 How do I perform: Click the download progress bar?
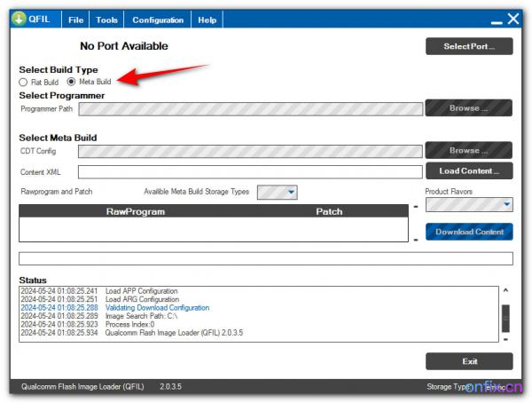coord(266,258)
